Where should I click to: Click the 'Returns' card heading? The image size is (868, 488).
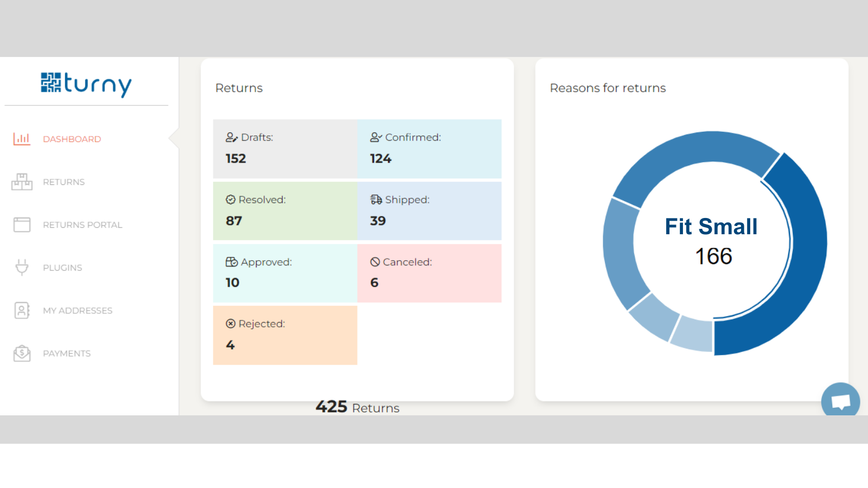click(239, 88)
